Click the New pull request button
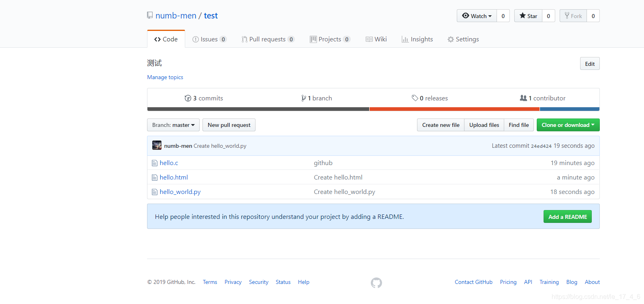This screenshot has height=304, width=644. click(229, 125)
